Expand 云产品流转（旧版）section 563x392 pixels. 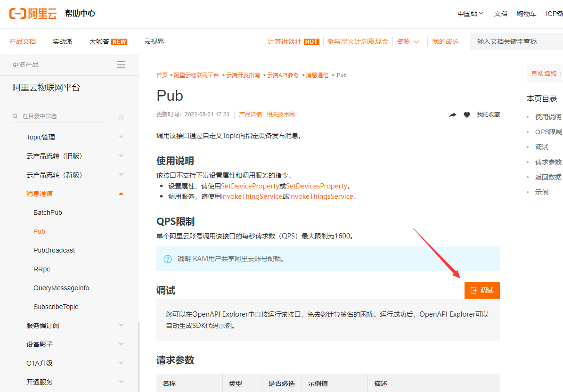pyautogui.click(x=121, y=156)
